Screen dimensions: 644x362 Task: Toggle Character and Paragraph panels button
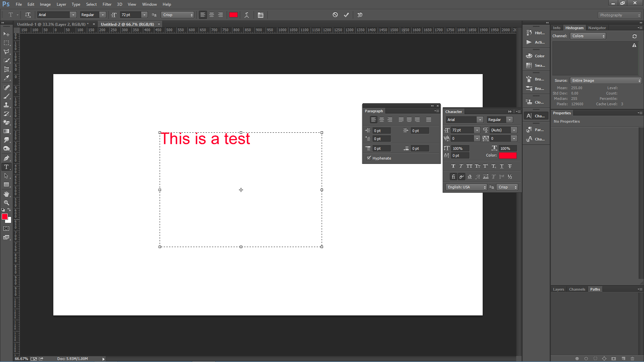coord(261,15)
